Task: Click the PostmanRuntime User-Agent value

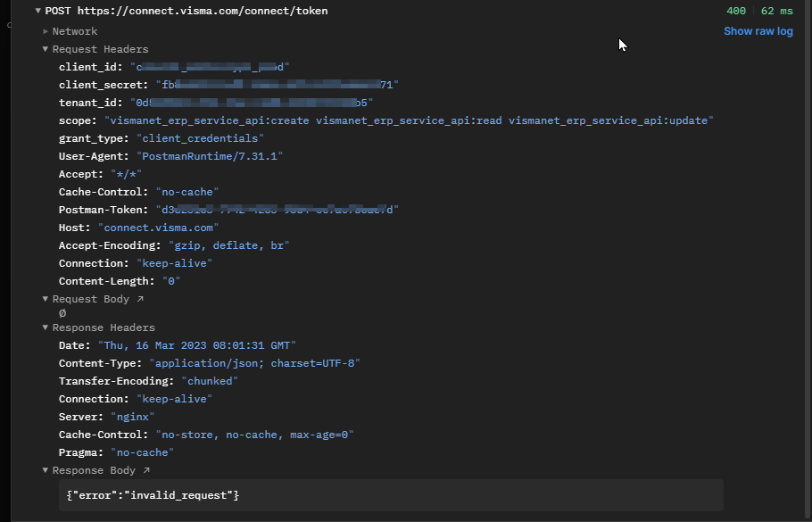Action: click(x=210, y=155)
